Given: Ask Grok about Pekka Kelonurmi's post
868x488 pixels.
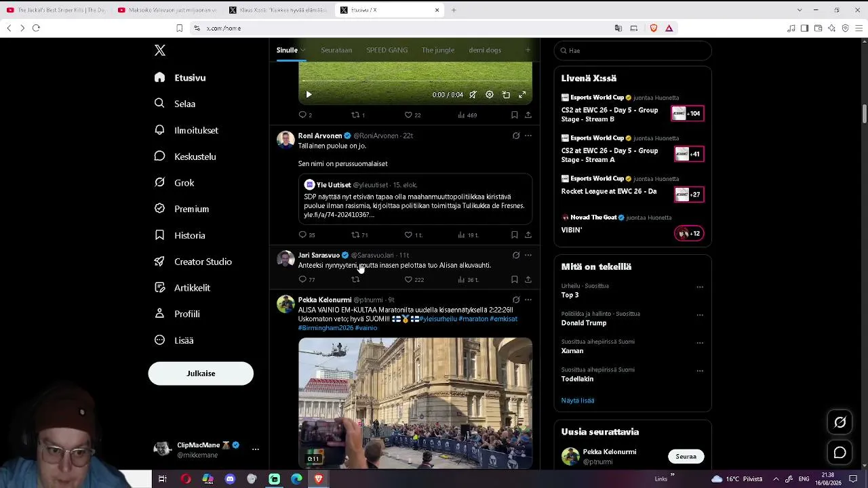Looking at the screenshot, I should coord(516,300).
